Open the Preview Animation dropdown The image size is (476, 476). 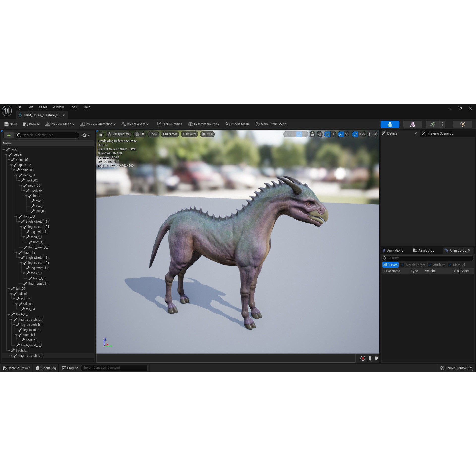98,124
